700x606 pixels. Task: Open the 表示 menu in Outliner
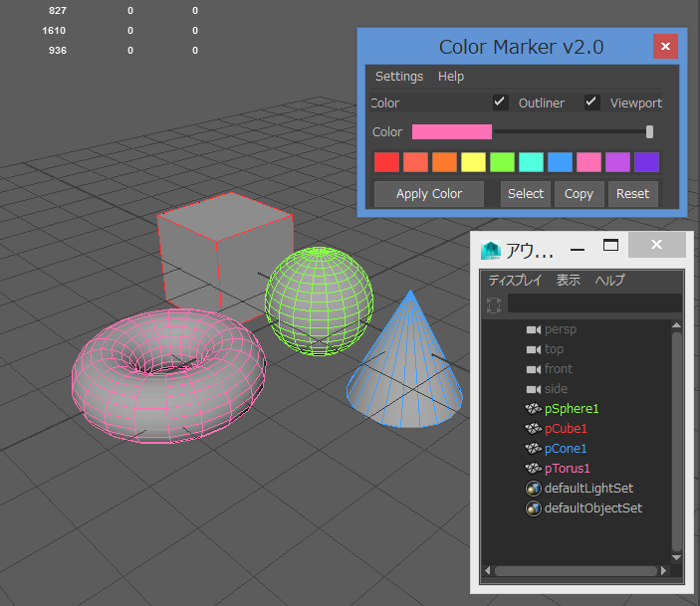click(568, 281)
